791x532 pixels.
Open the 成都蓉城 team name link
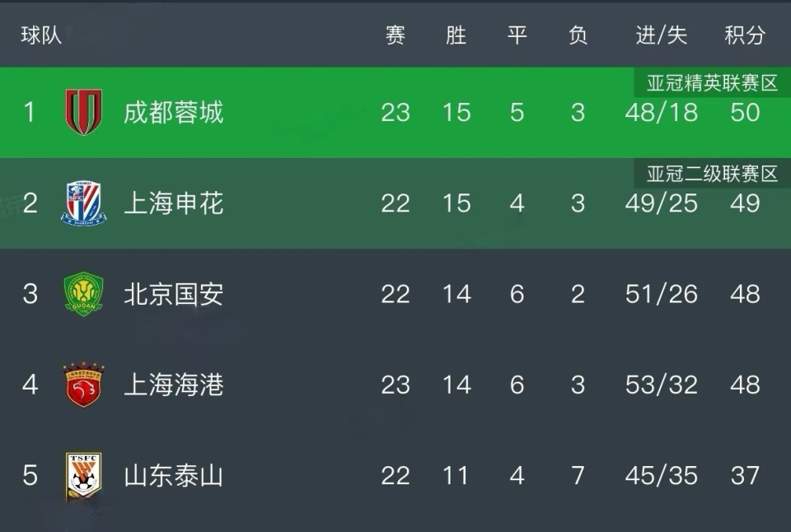tap(173, 112)
